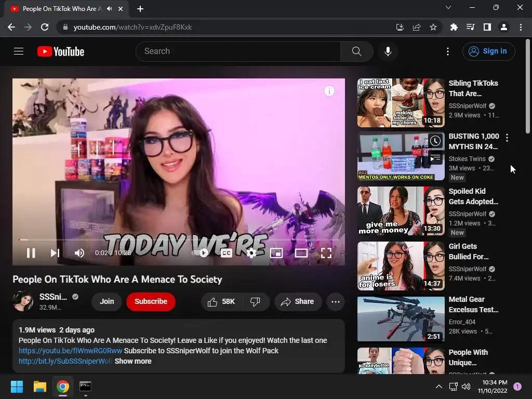Open options menu for Busting Myths video
Viewport: 532px width, 399px height.
[507, 137]
